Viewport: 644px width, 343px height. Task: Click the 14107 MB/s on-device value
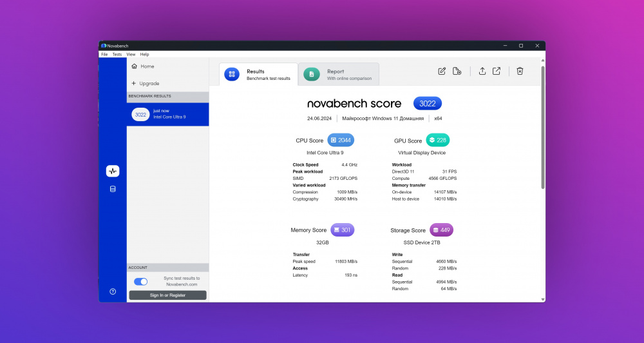[445, 192]
